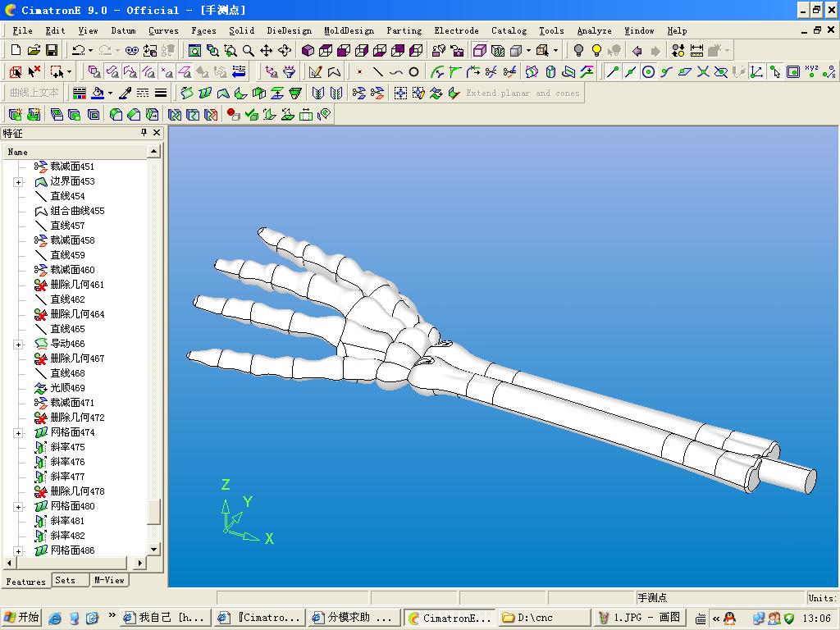Pin the 特征 panel with pushpin
This screenshot has width=840, height=630.
(x=144, y=132)
